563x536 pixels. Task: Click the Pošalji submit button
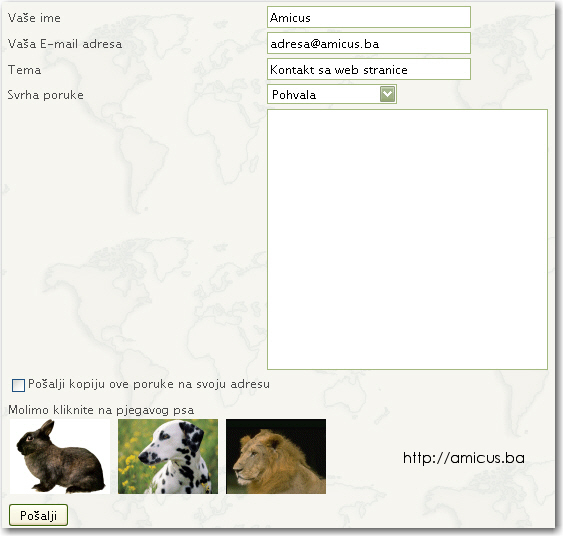[x=38, y=515]
